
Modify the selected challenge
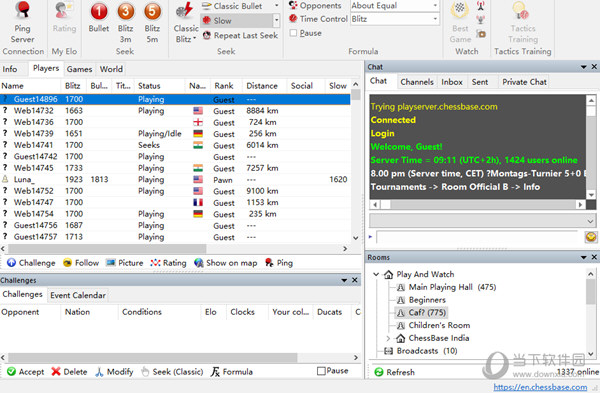coord(114,372)
